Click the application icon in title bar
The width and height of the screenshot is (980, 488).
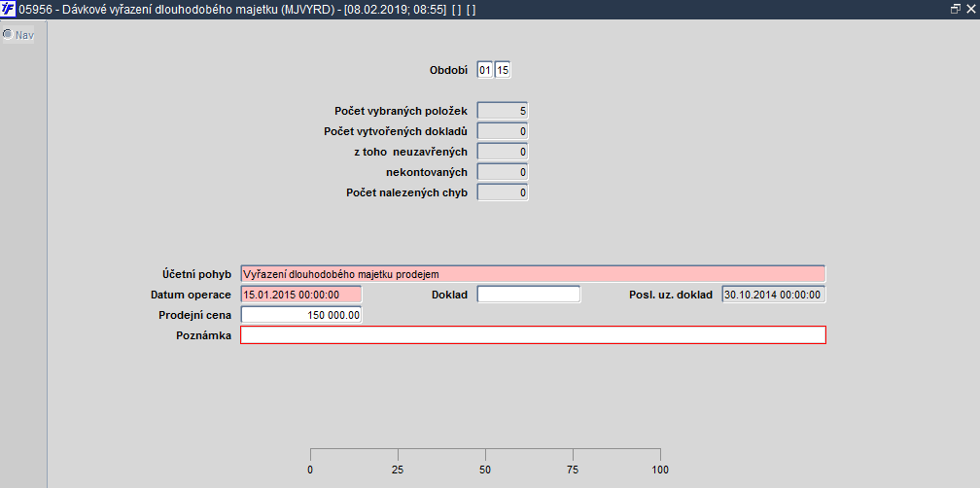[8, 10]
